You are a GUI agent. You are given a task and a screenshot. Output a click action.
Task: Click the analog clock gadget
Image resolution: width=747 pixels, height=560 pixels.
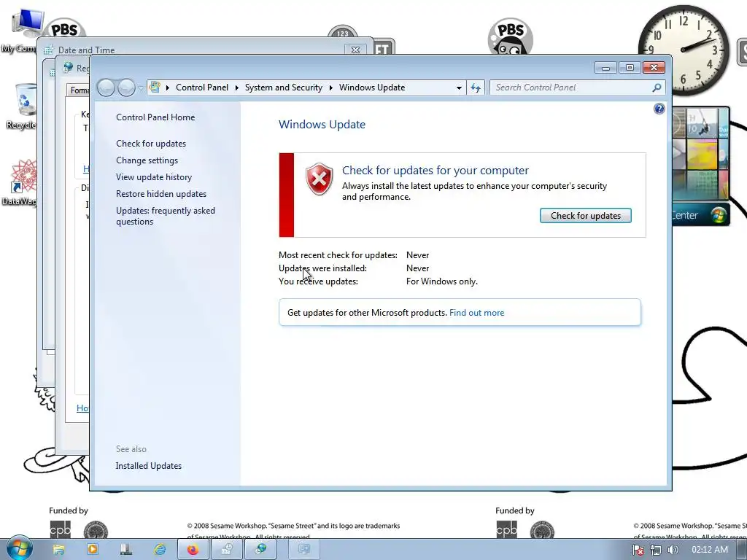pos(684,50)
